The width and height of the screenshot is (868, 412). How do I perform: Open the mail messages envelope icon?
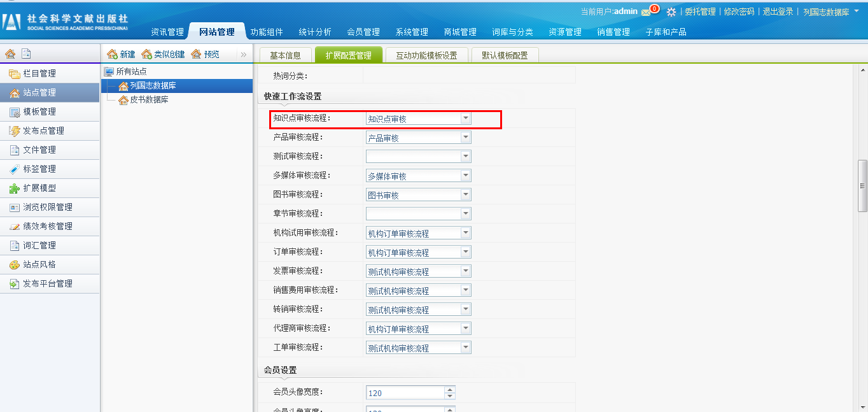point(647,12)
